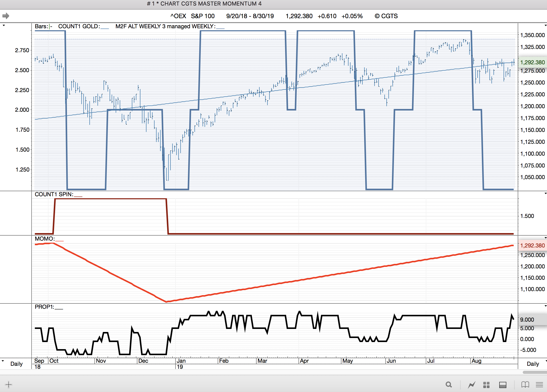Click the plus add button at bottom left
The width and height of the screenshot is (547, 392).
(x=8, y=385)
